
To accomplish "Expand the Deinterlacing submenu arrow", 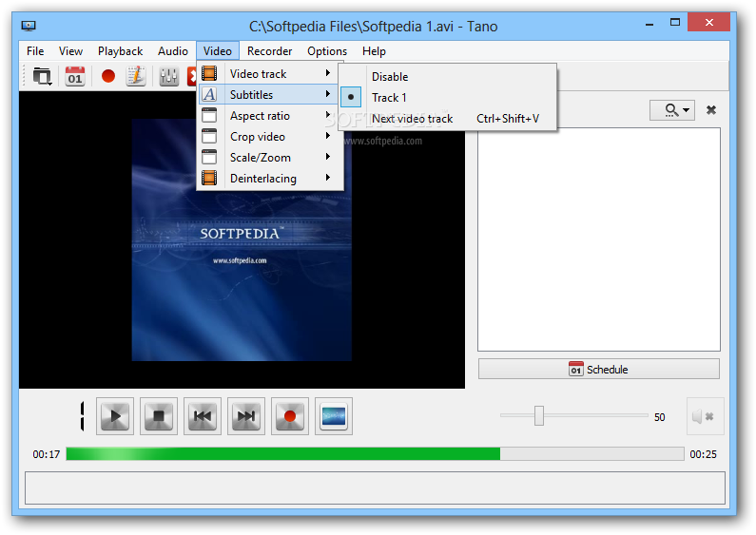I will tap(328, 178).
